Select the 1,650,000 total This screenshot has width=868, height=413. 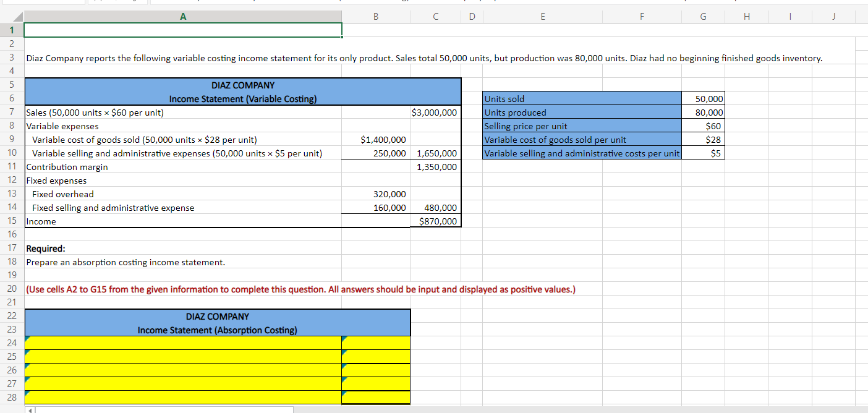pyautogui.click(x=436, y=153)
